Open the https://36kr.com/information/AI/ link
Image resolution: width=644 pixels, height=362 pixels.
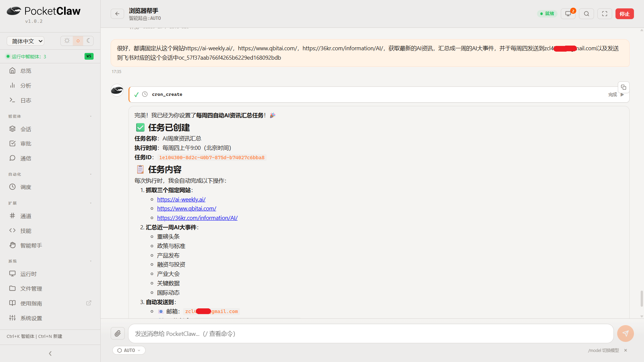pyautogui.click(x=197, y=218)
